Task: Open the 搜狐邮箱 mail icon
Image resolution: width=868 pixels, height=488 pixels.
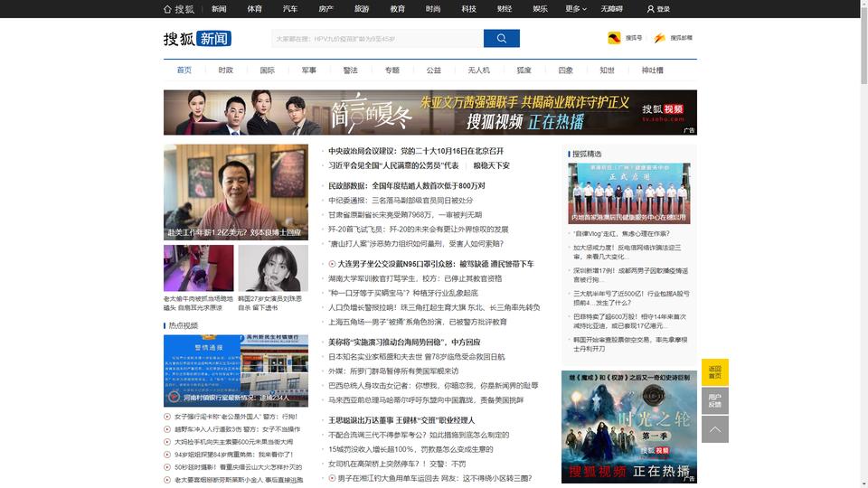Action: coord(659,38)
